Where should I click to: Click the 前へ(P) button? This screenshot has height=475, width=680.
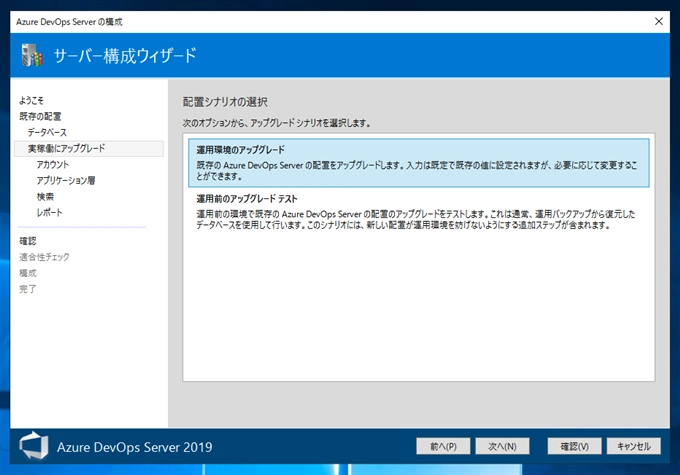[x=443, y=446]
